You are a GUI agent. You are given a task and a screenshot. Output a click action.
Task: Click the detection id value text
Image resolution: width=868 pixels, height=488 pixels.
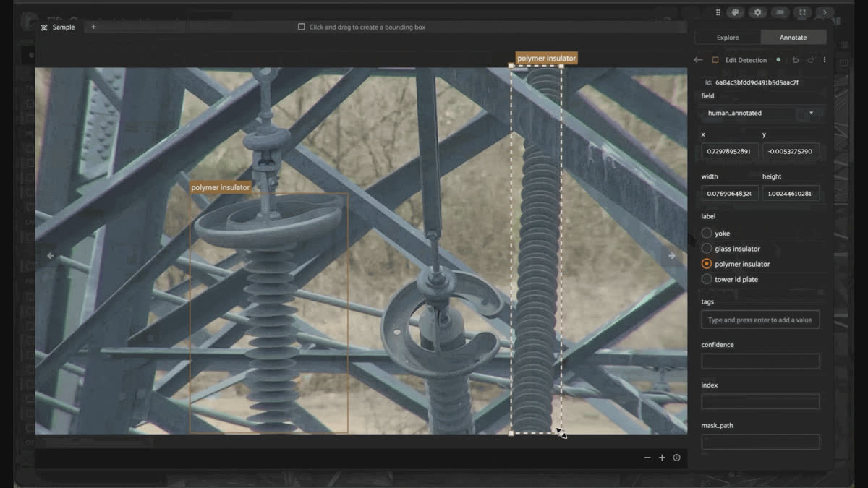pos(757,82)
